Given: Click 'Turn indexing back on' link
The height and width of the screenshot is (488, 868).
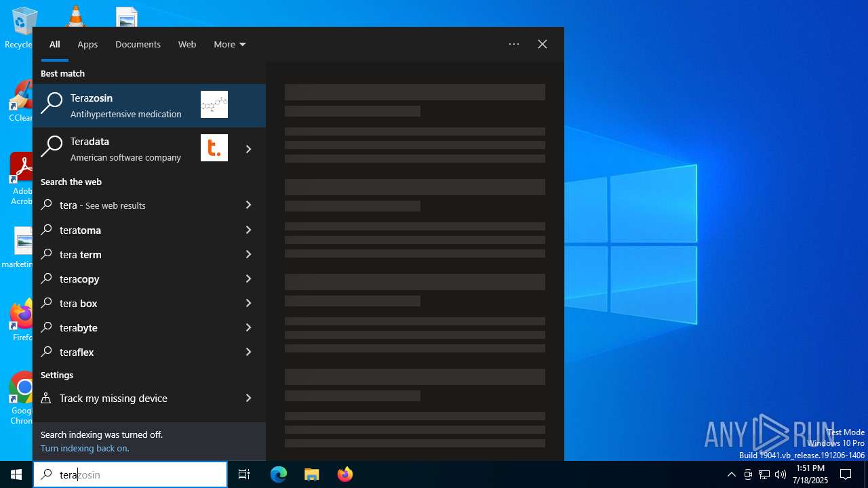Looking at the screenshot, I should coord(85,448).
